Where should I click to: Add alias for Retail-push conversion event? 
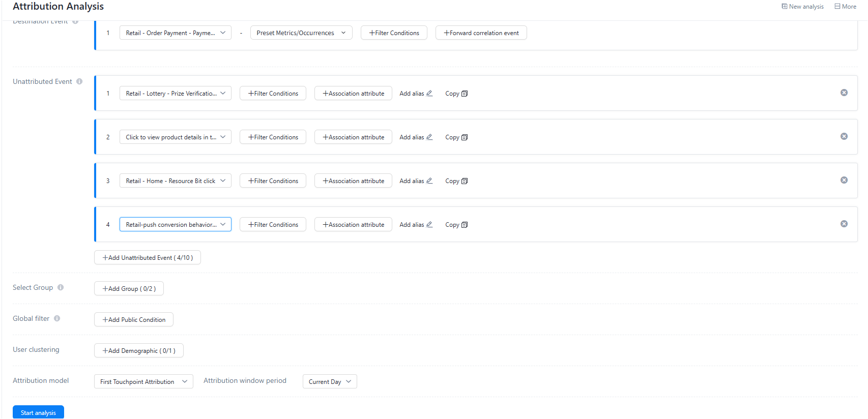pyautogui.click(x=416, y=225)
